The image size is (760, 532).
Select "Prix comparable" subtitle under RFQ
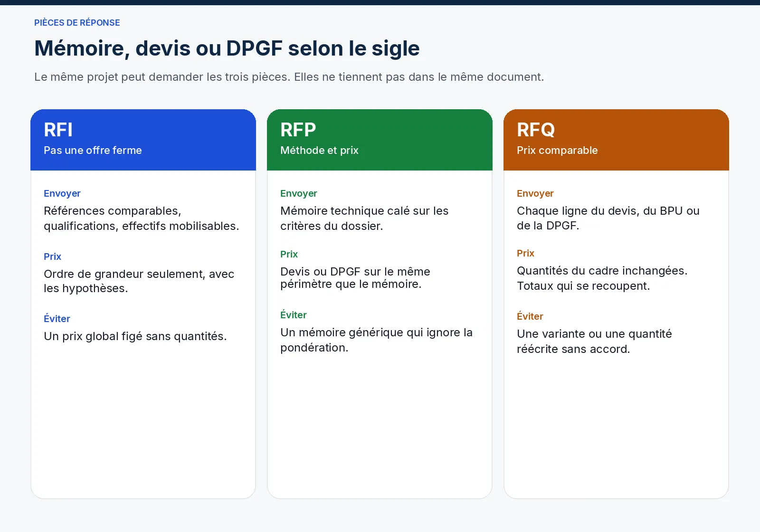pos(557,150)
